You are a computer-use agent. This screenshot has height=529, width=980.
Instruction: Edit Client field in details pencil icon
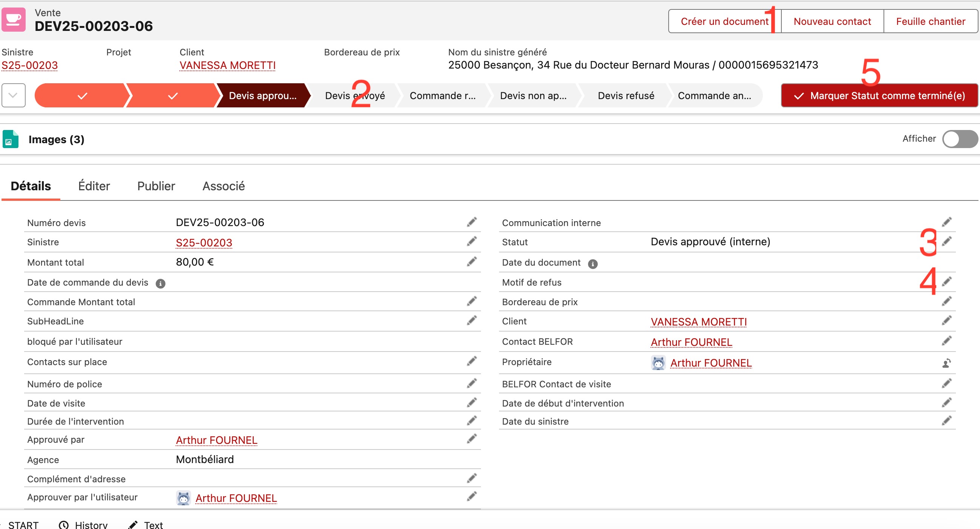[x=946, y=321]
